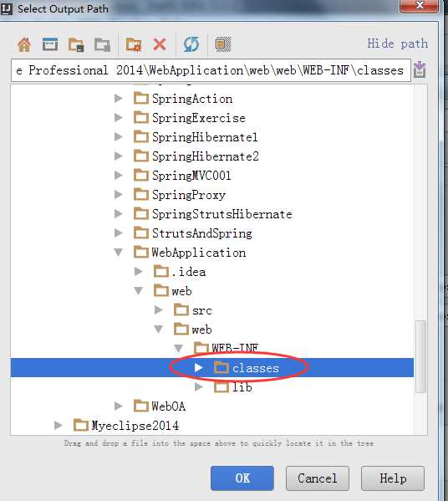This screenshot has width=448, height=501.
Task: Expand the lib folder arrow
Action: click(198, 387)
